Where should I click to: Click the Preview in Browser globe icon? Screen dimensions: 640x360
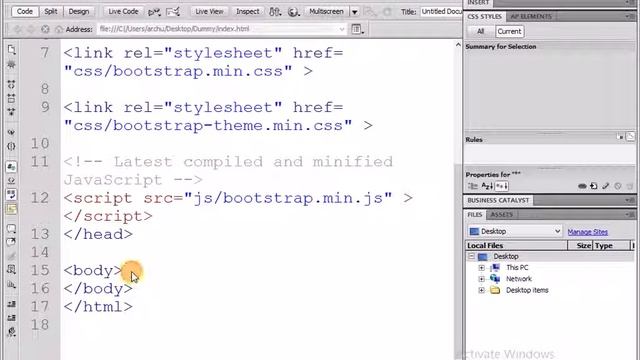293,12
